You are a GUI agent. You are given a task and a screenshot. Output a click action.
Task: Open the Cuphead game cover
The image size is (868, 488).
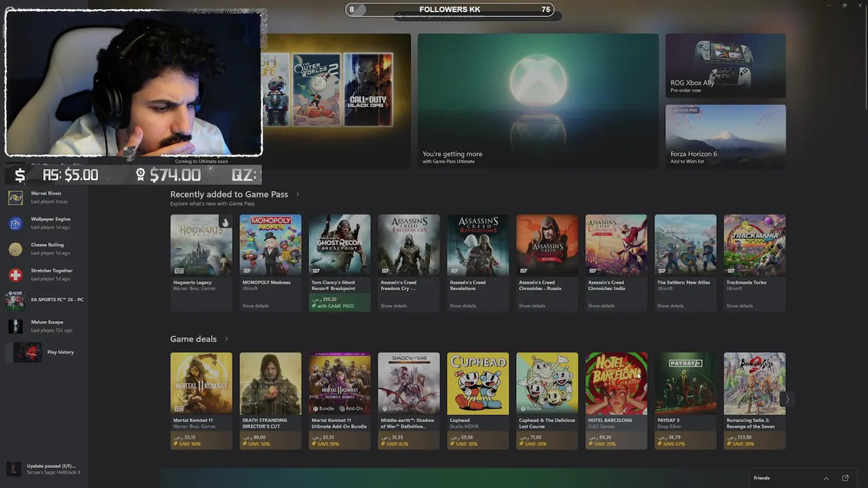478,383
